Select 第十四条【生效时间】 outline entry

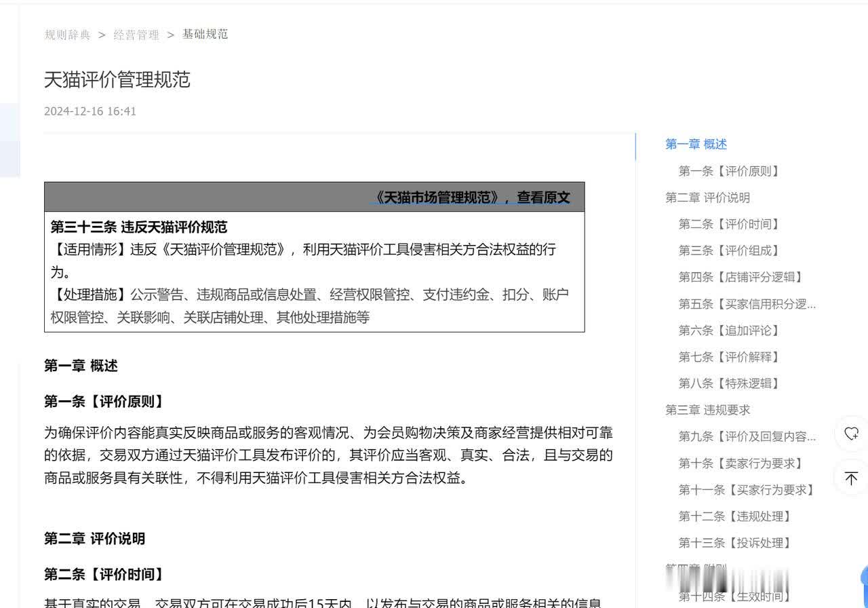(735, 596)
